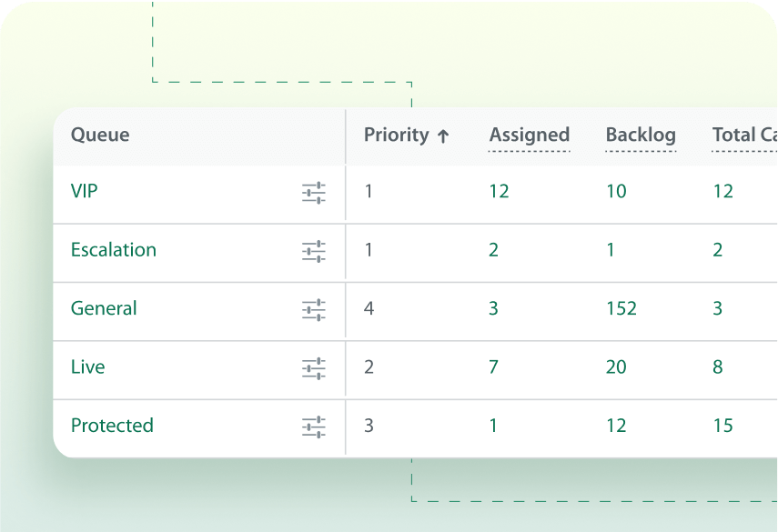Open the Protected queue
Screen dimensions: 778x532
112,426
